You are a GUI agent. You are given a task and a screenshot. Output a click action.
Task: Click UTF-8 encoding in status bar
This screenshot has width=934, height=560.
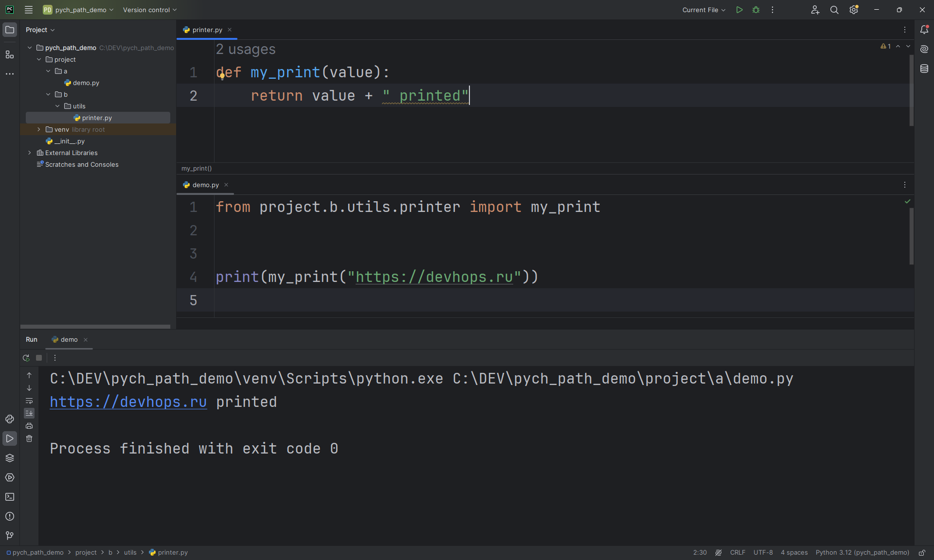pos(763,553)
